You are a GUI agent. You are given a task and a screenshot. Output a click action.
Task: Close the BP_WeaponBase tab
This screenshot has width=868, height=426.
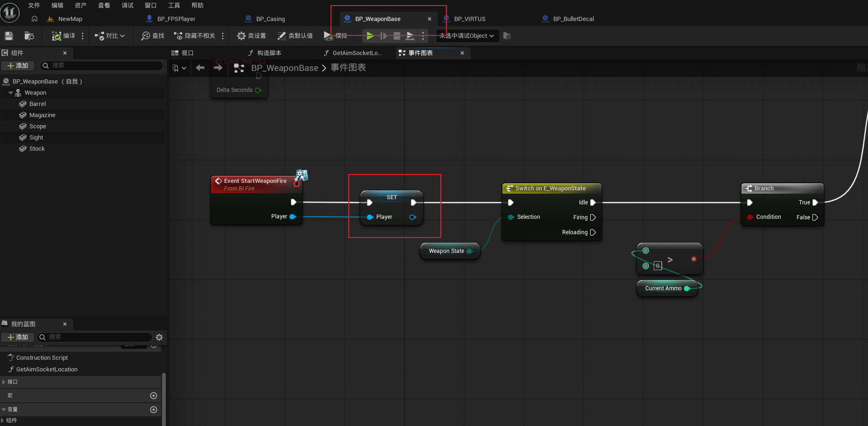(x=430, y=19)
